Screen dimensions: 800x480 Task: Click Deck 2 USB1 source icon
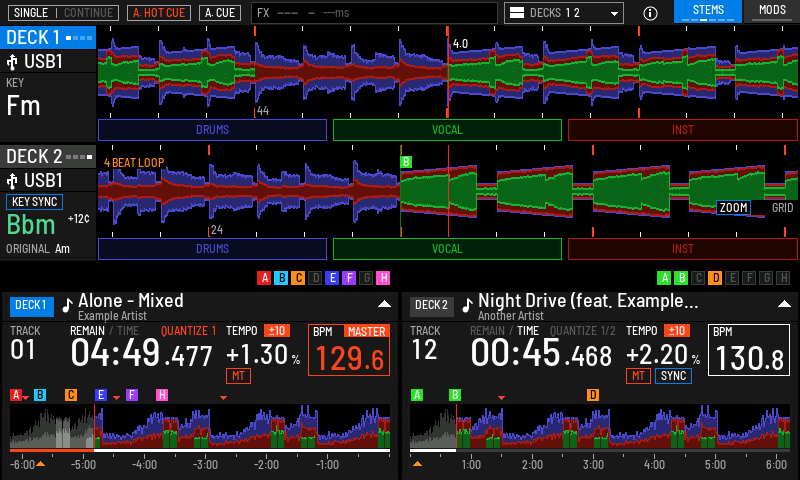pos(12,181)
